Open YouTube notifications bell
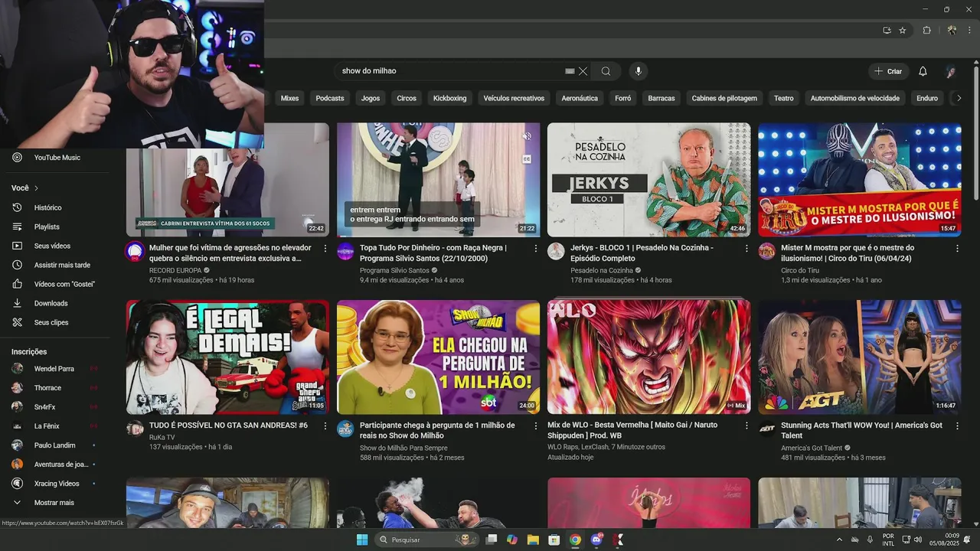The width and height of the screenshot is (980, 551). pyautogui.click(x=923, y=71)
